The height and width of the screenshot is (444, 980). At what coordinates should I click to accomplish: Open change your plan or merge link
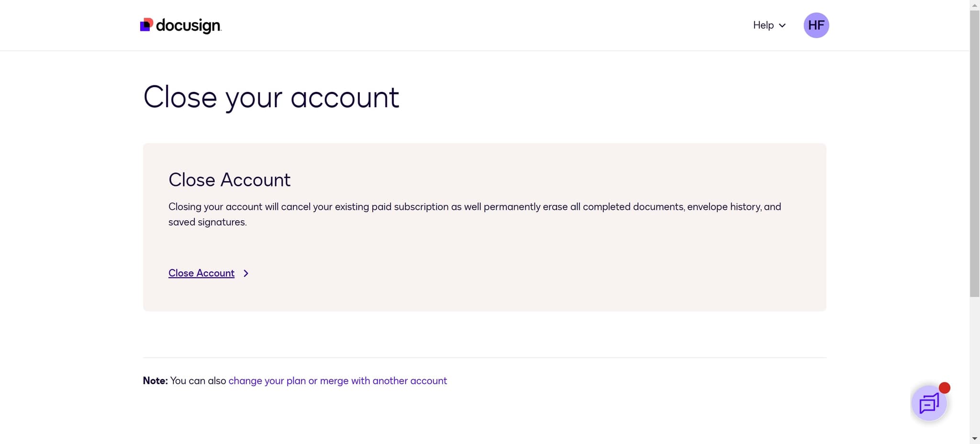(x=337, y=380)
